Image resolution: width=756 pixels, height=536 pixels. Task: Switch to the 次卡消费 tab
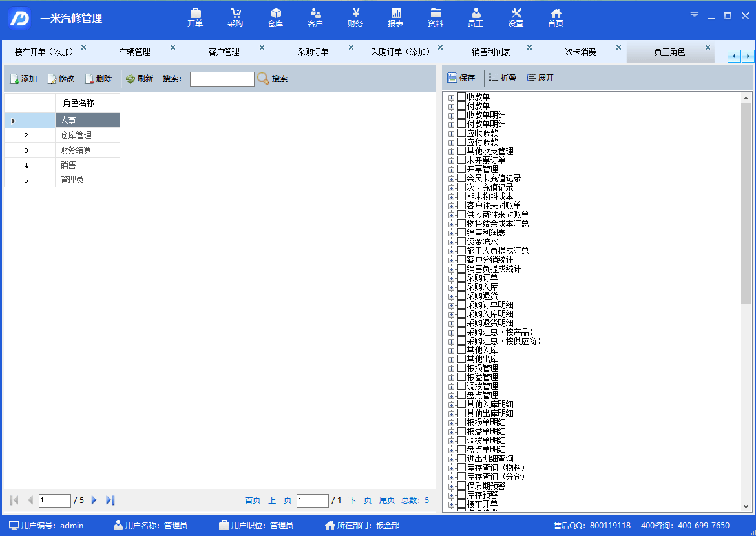(580, 52)
